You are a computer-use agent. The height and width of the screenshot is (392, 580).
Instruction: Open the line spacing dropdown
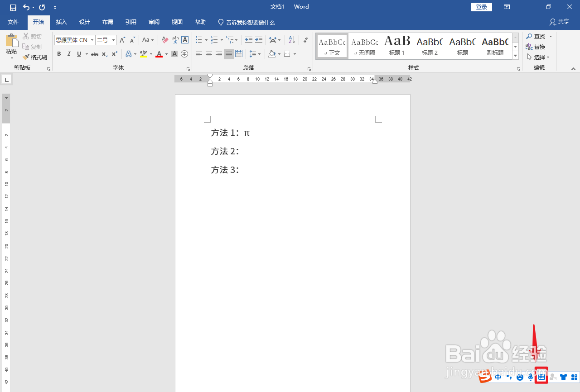tap(255, 54)
